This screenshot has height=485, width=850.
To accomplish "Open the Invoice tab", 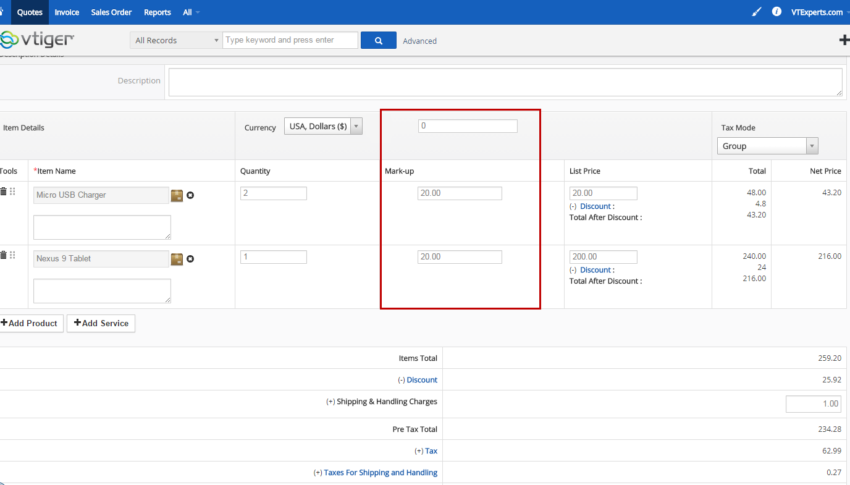I will point(67,12).
